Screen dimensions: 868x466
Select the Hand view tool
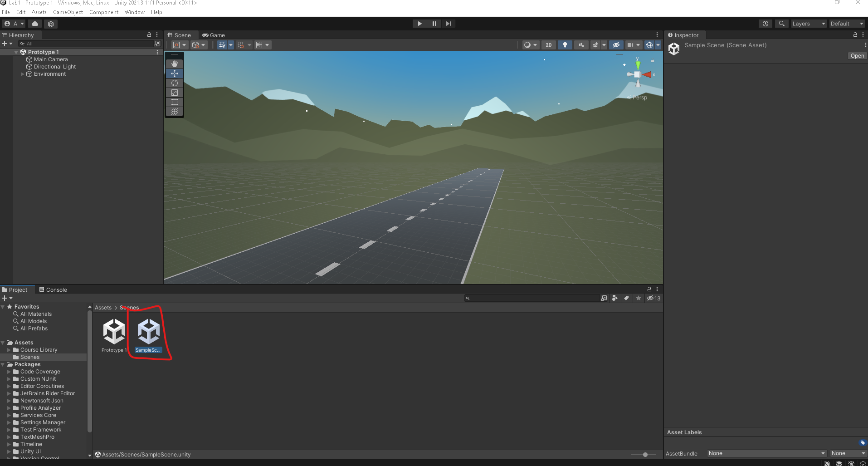click(x=175, y=64)
